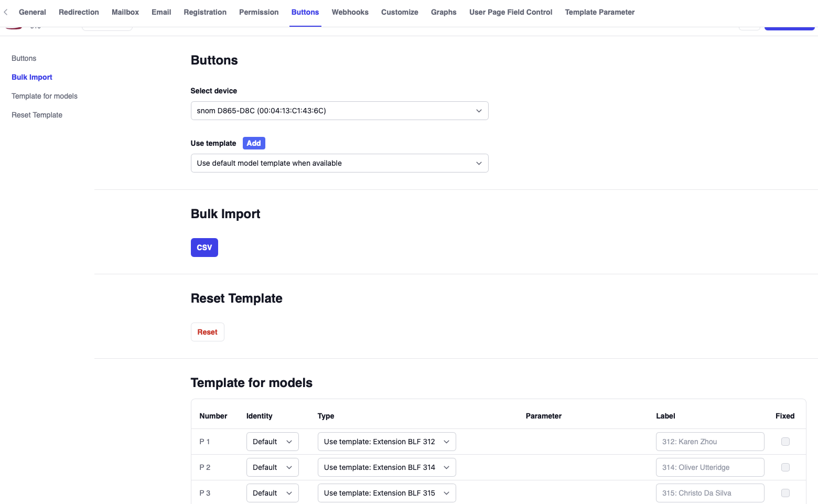Expand the Use template dropdown
This screenshot has height=504, width=818.
pos(339,163)
